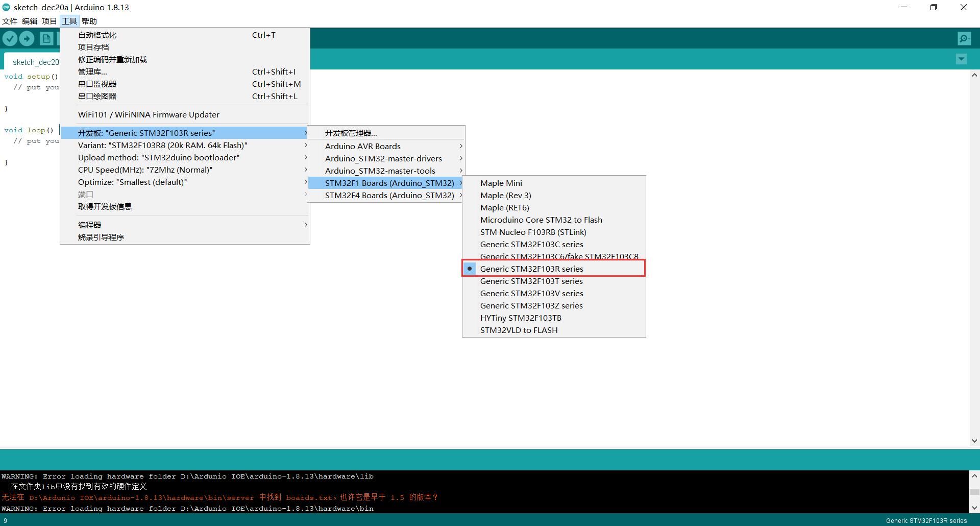Select HYTiny STM32F103TB board
This screenshot has width=980, height=526.
pos(554,318)
